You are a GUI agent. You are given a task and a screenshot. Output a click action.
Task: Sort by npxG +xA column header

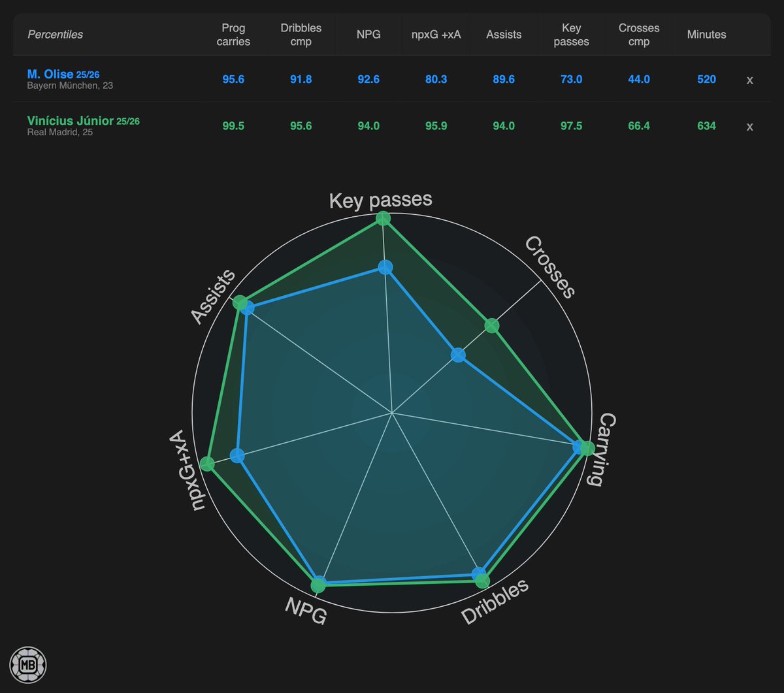(x=436, y=35)
